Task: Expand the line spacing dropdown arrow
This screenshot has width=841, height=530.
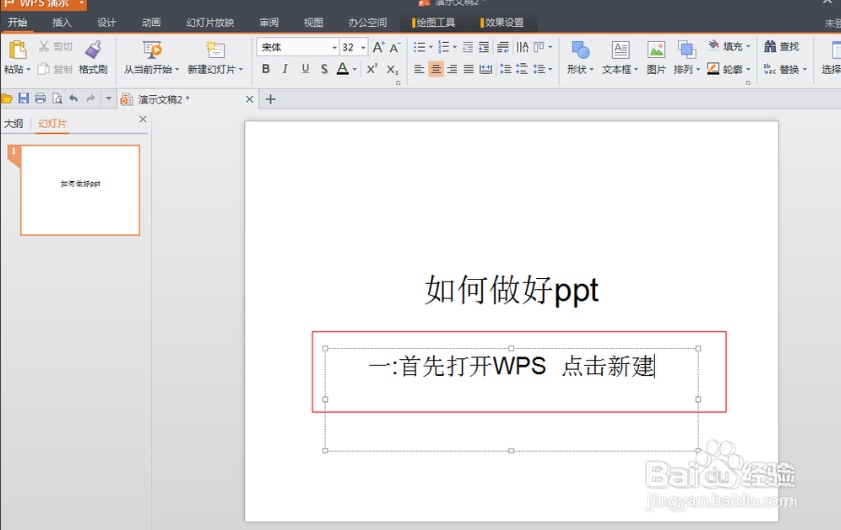Action: 550,69
